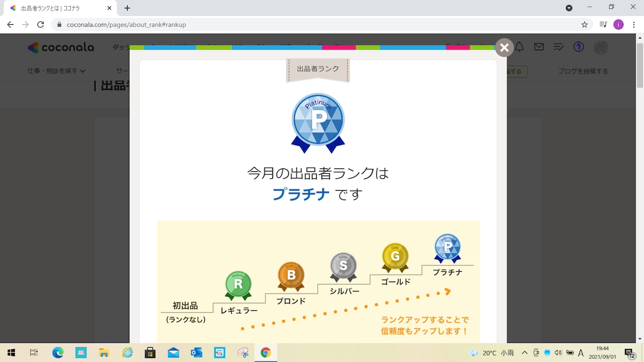644x362 pixels.
Task: Close the 出品者ランク popup with the X
Action: pyautogui.click(x=504, y=48)
